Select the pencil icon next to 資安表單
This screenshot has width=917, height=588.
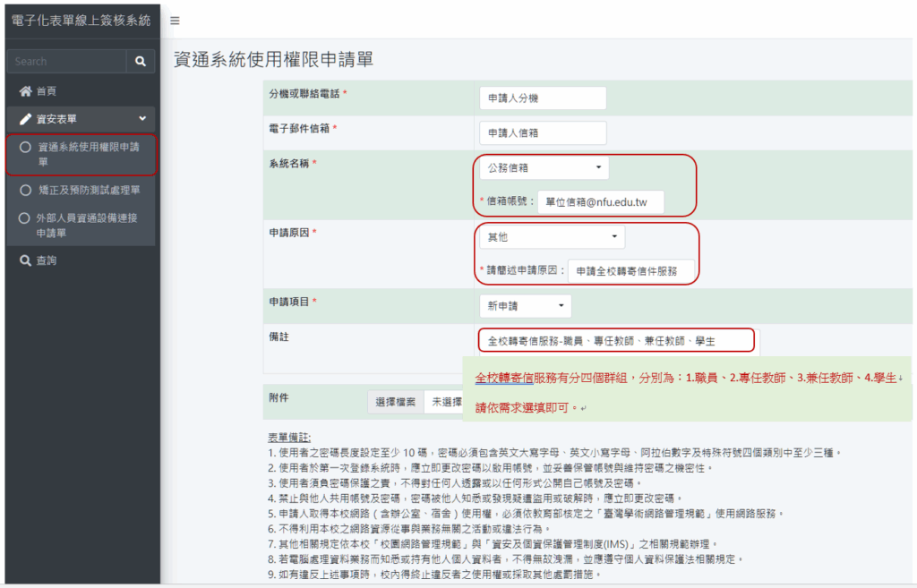(x=24, y=118)
